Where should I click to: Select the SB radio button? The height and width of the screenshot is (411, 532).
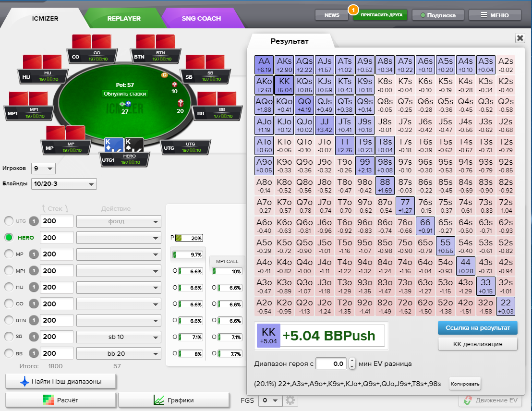(x=9, y=336)
